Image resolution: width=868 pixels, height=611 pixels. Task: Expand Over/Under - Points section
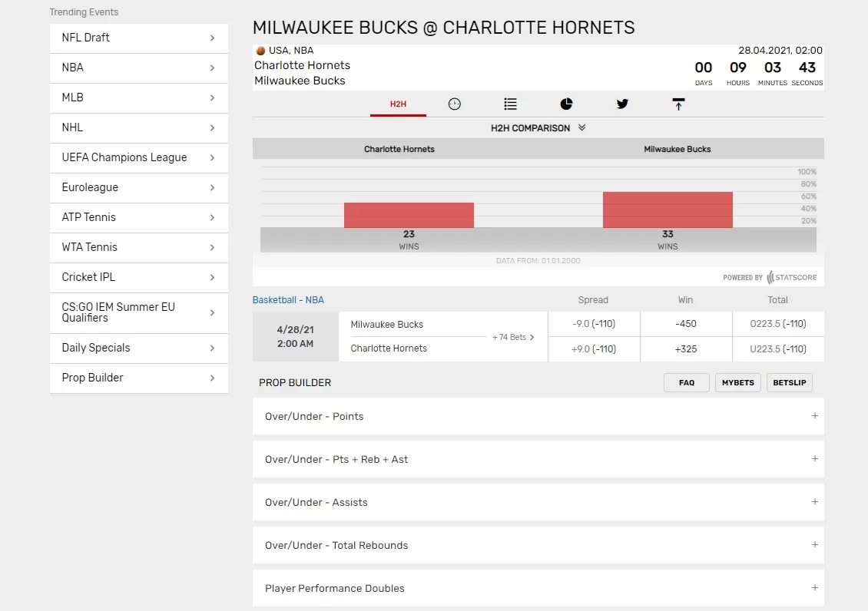(x=538, y=416)
